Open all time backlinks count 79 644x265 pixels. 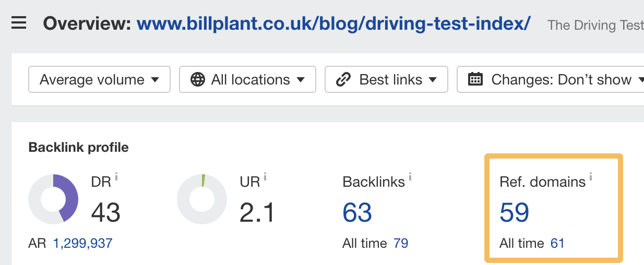pos(401,243)
